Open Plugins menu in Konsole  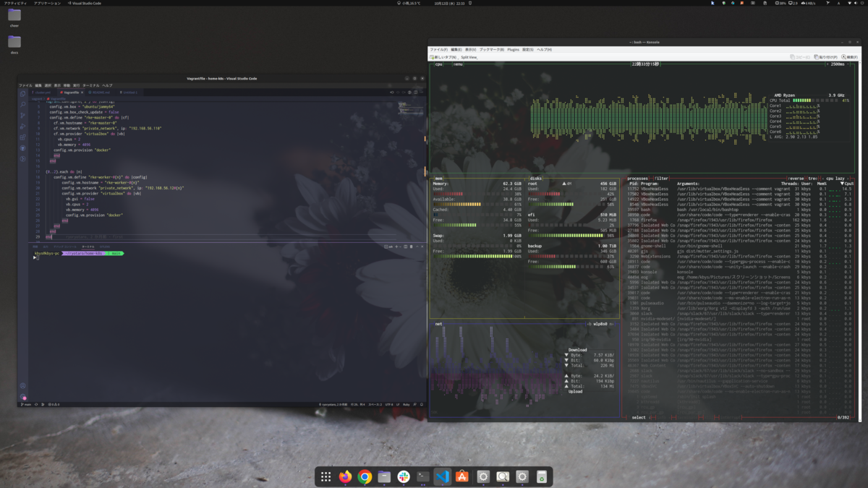tap(513, 50)
